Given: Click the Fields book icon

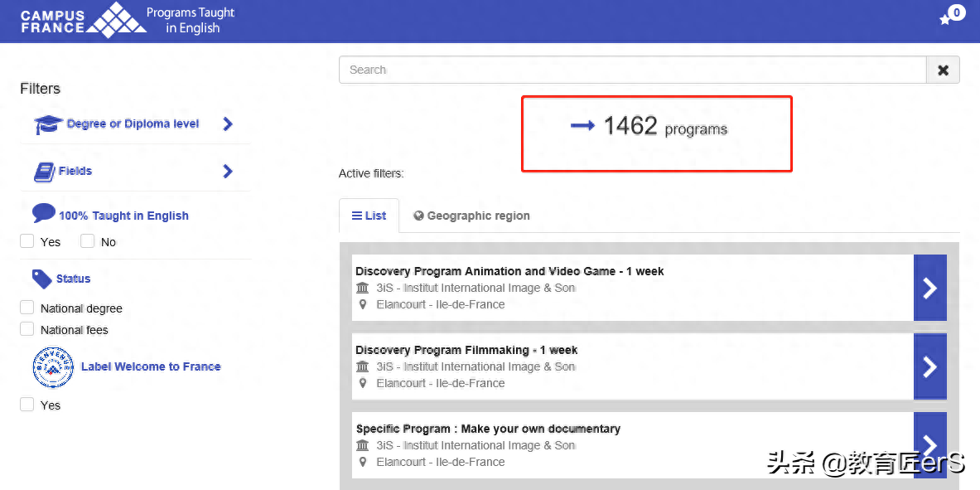Looking at the screenshot, I should point(44,172).
